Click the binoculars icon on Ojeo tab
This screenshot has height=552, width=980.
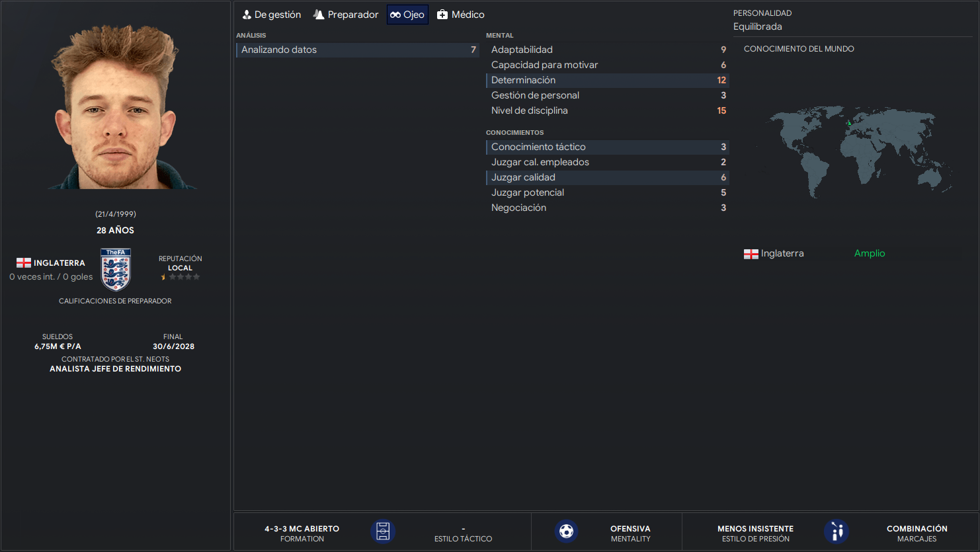pos(395,15)
